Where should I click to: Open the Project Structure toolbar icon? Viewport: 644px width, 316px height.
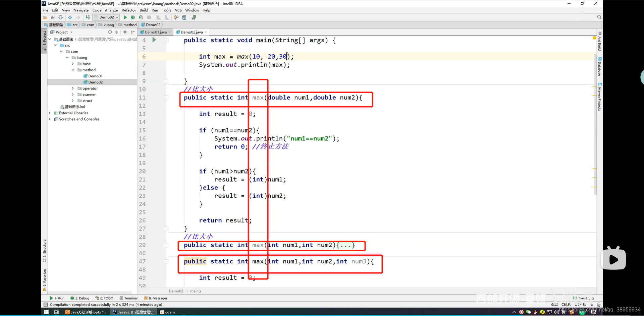click(x=184, y=17)
